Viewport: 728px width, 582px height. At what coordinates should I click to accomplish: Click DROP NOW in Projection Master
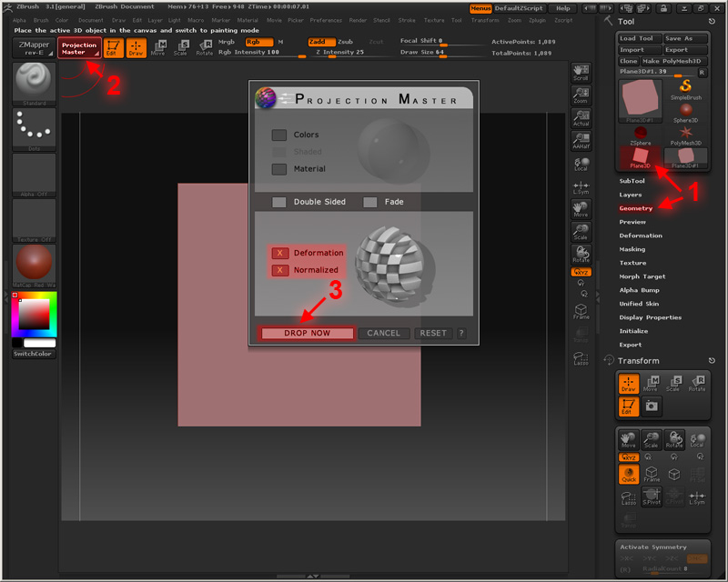(x=308, y=333)
